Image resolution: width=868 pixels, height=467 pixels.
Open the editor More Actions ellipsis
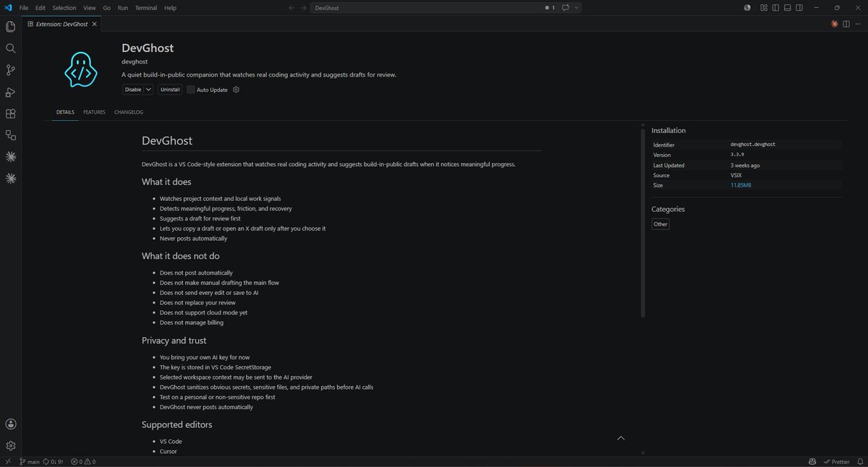tap(858, 24)
